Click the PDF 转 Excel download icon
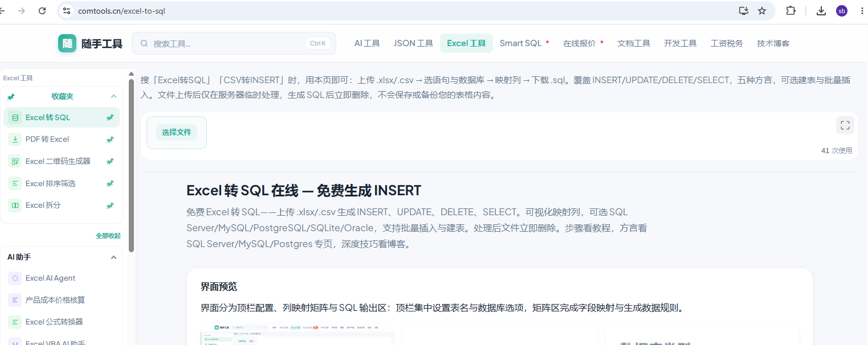Viewport: 868px width, 345px height. 15,139
